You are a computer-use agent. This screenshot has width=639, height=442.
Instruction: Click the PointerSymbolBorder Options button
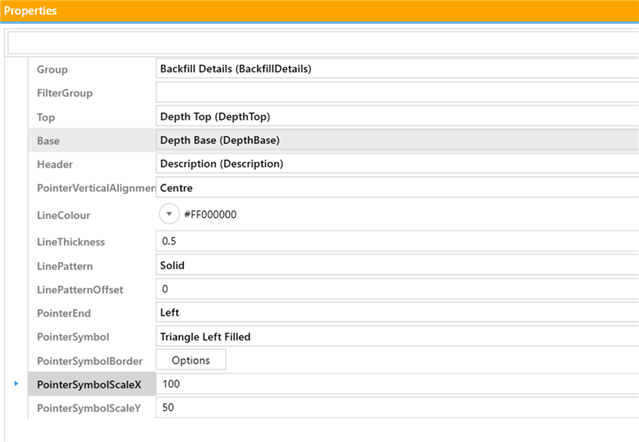click(190, 360)
